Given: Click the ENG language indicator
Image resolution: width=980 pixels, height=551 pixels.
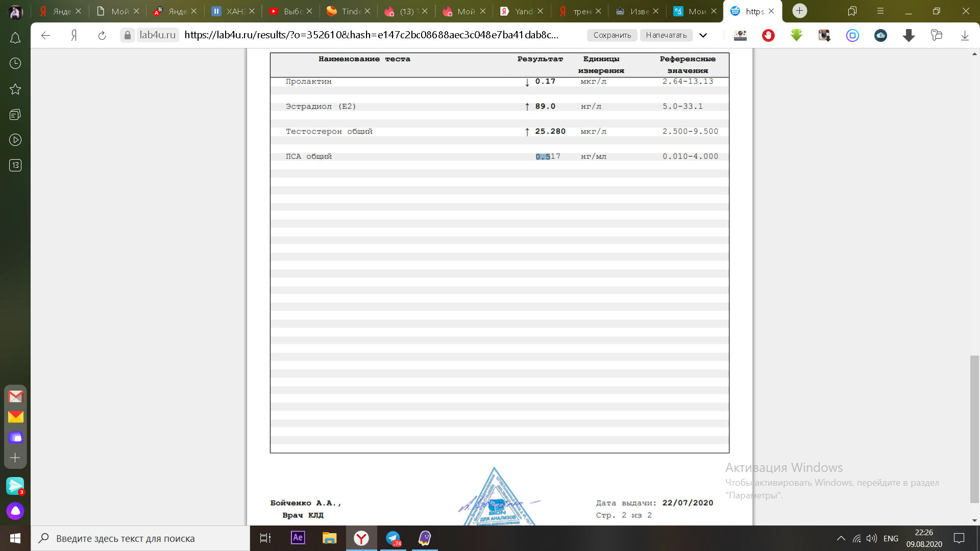Looking at the screenshot, I should coord(891,538).
